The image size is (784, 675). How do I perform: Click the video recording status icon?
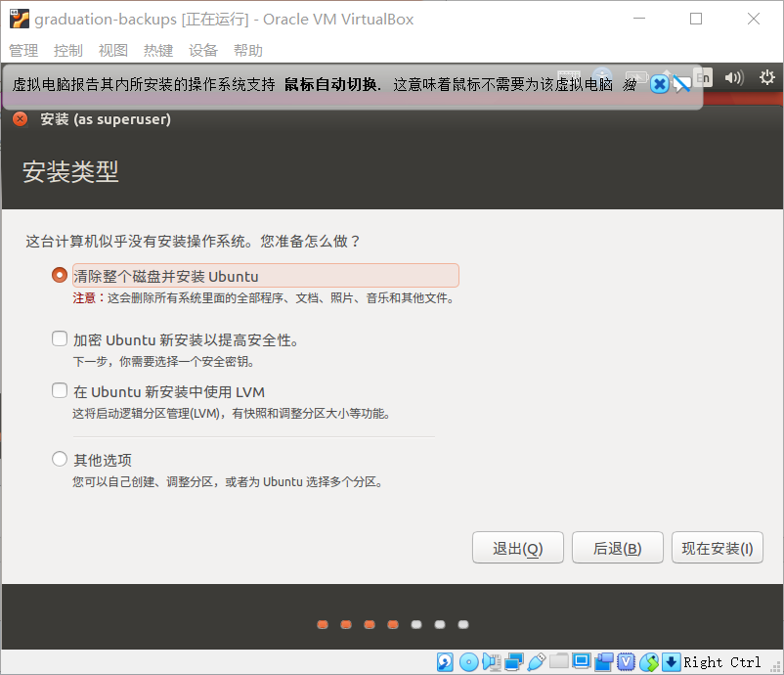(604, 662)
